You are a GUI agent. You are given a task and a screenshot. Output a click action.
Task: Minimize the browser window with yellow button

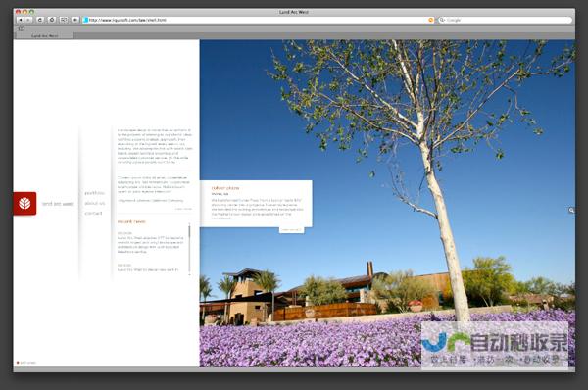pyautogui.click(x=24, y=12)
